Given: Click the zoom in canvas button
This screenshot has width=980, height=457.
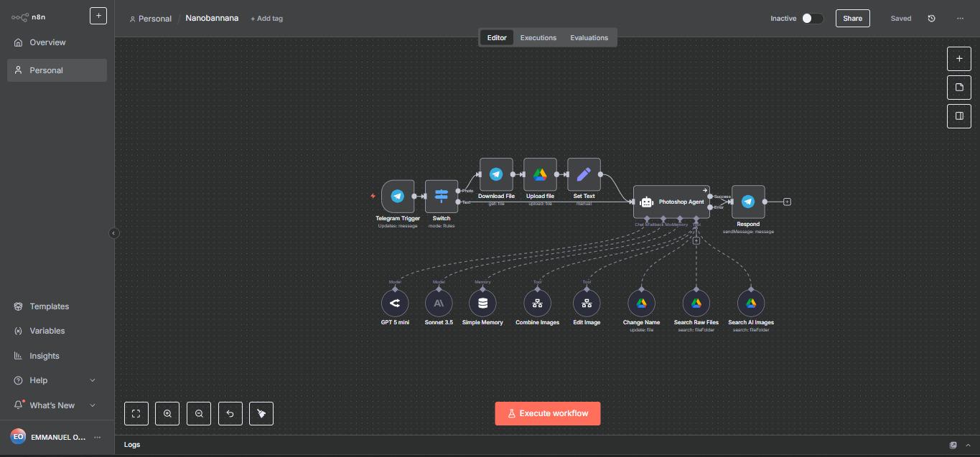Looking at the screenshot, I should (167, 413).
